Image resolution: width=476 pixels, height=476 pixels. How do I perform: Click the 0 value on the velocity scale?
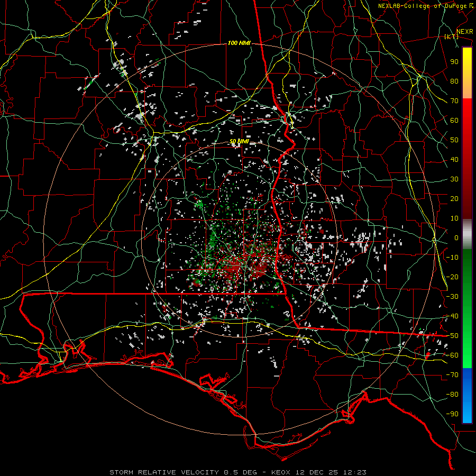pos(456,238)
